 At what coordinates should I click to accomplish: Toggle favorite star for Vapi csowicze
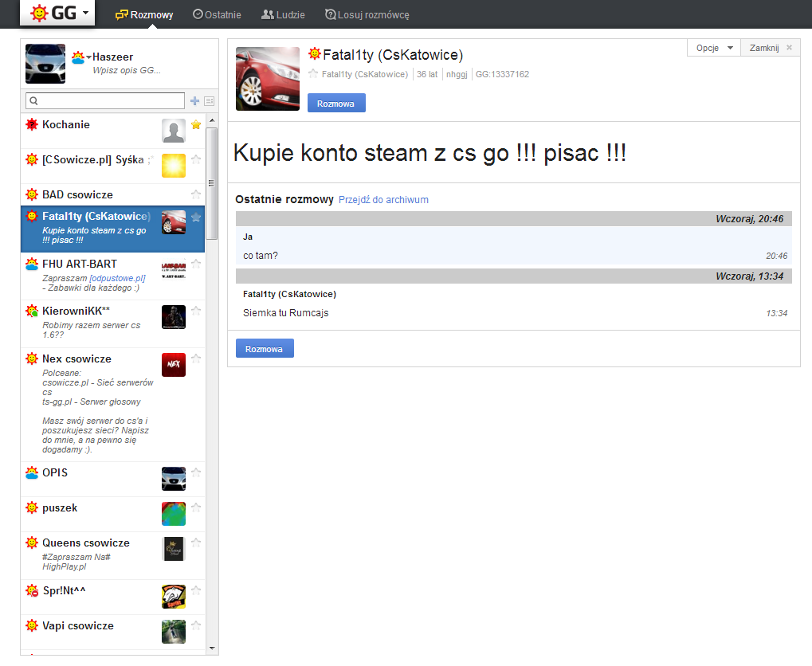(x=196, y=625)
